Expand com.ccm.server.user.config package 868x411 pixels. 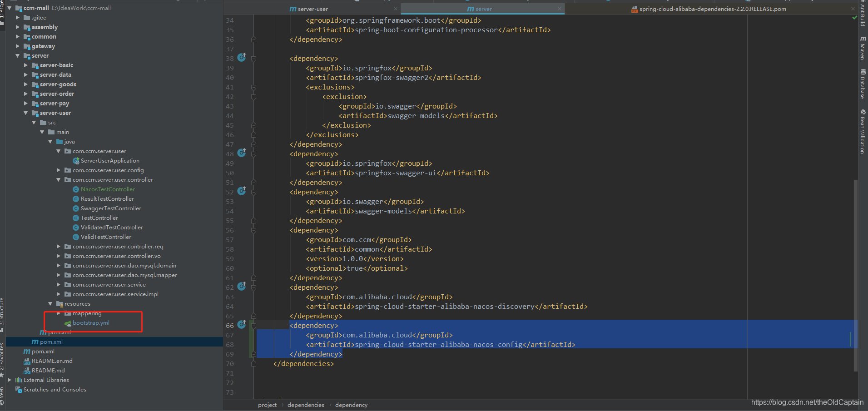click(59, 170)
